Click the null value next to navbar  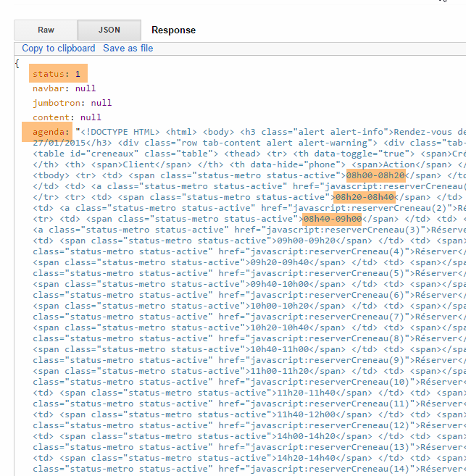coord(86,88)
